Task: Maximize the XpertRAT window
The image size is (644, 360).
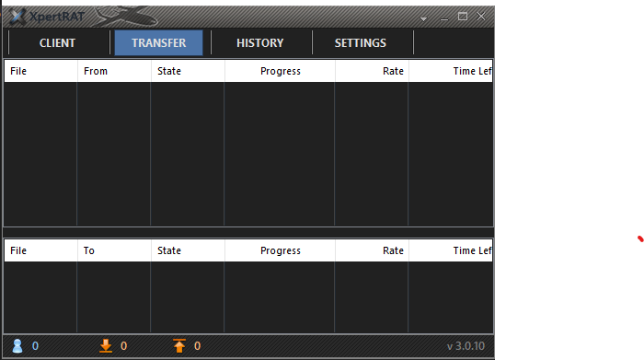Action: [x=463, y=17]
